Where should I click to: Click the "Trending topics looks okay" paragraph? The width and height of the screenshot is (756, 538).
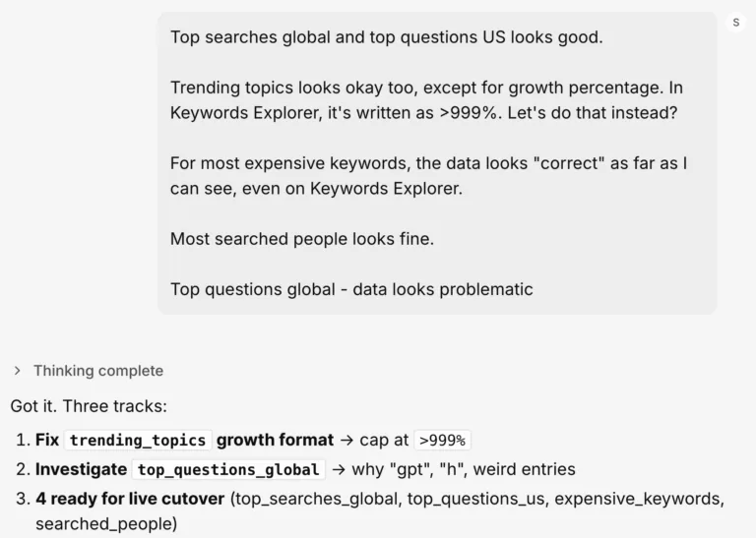coord(426,100)
